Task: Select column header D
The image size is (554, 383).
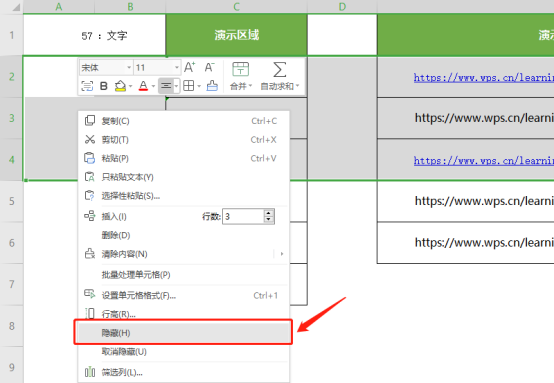Action: tap(342, 7)
